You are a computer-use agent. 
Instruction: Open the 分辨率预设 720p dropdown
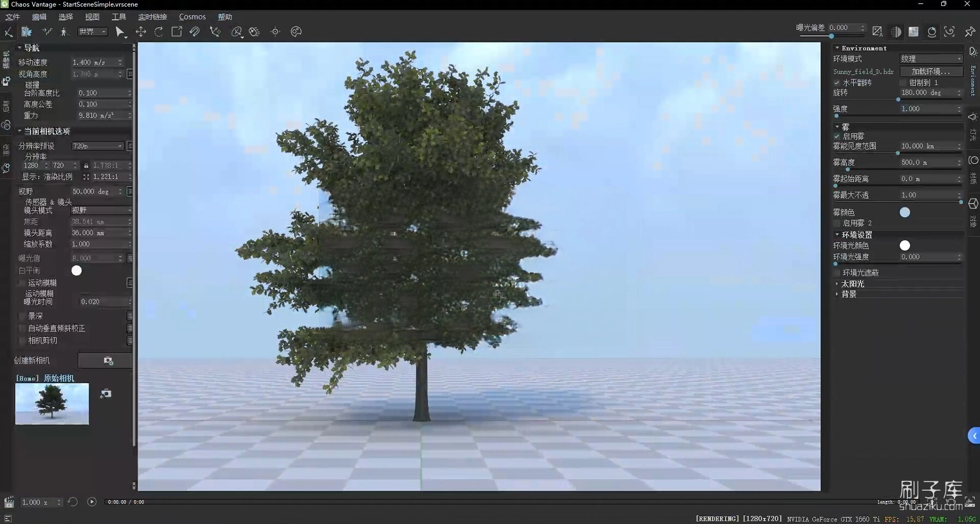coord(98,146)
